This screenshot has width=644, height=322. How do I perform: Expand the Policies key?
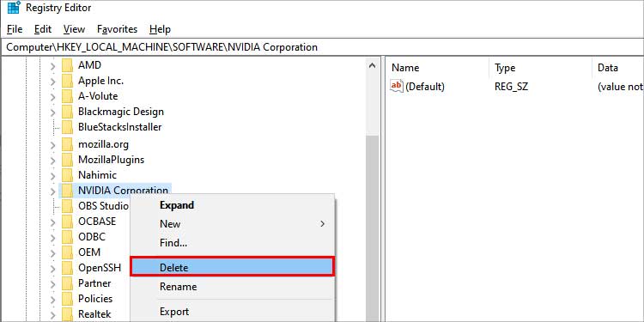click(52, 300)
